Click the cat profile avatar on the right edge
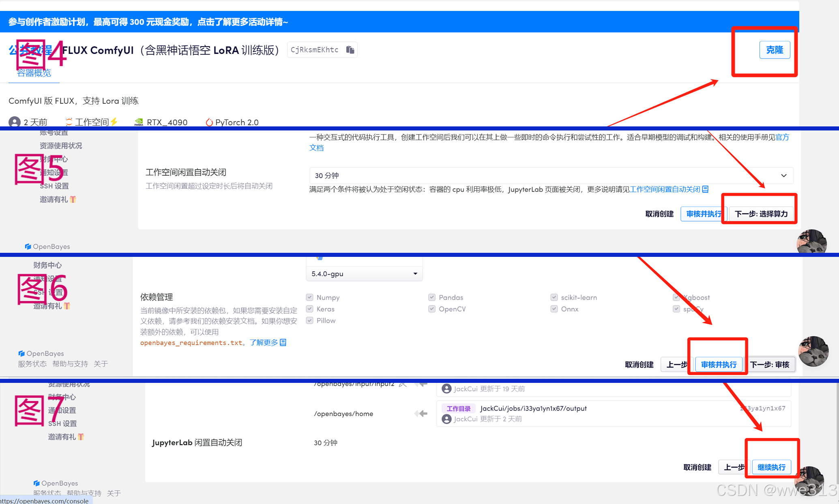The height and width of the screenshot is (504, 839). [x=813, y=352]
